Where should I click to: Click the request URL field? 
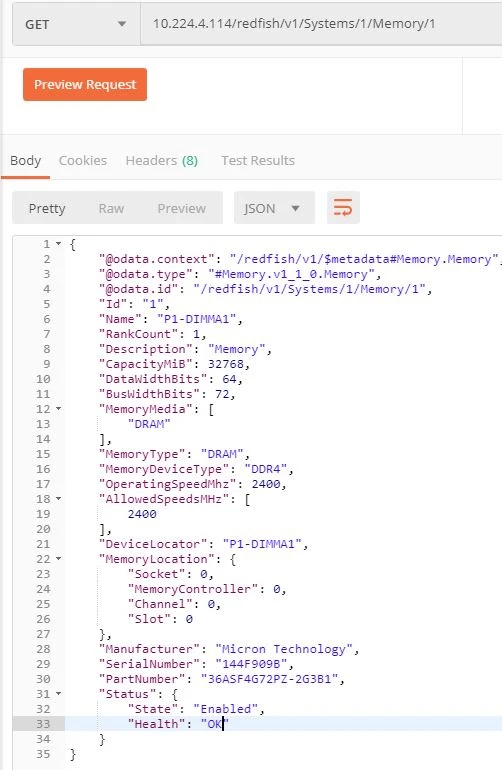click(x=321, y=24)
